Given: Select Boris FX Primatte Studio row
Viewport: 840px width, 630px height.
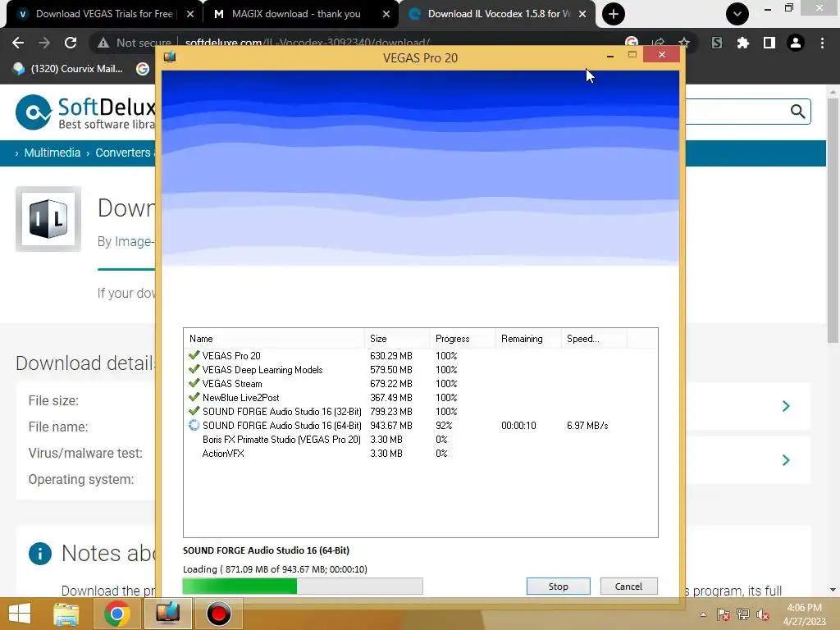Looking at the screenshot, I should (x=421, y=440).
